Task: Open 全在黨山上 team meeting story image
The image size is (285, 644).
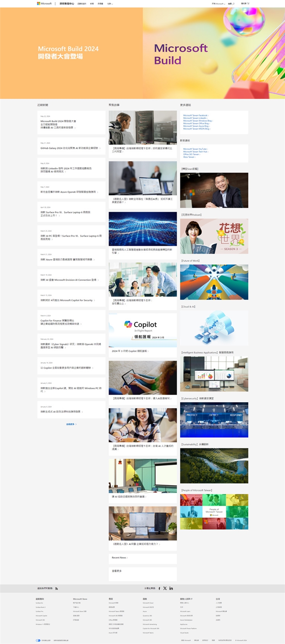Action: point(143,280)
